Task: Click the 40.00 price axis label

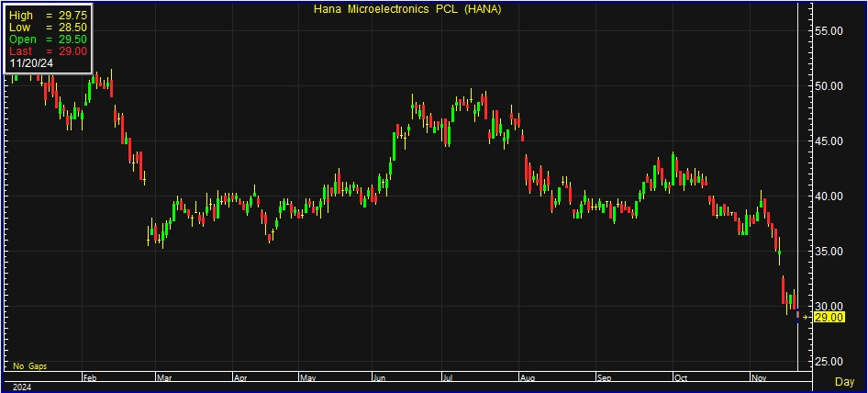Action: (x=829, y=196)
